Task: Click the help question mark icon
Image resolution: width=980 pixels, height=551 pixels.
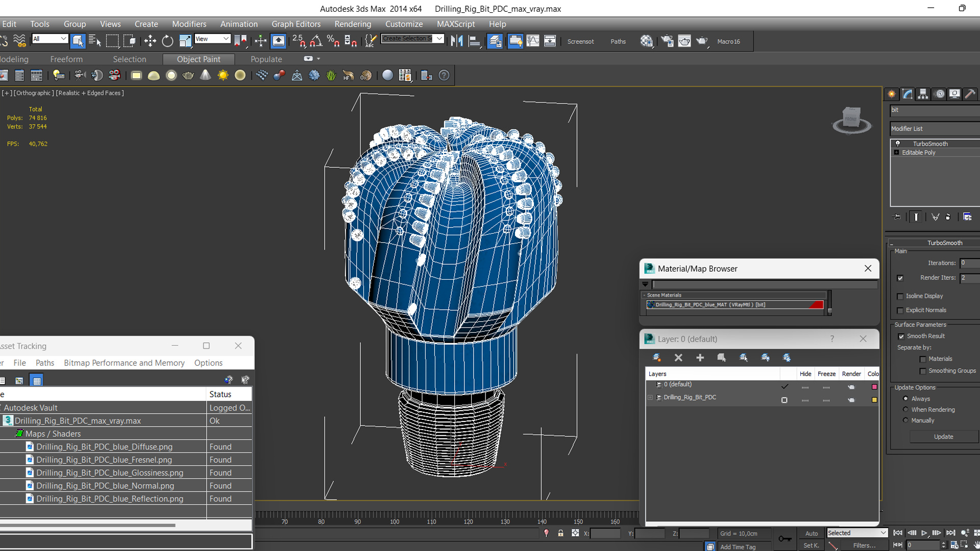Action: coord(444,76)
